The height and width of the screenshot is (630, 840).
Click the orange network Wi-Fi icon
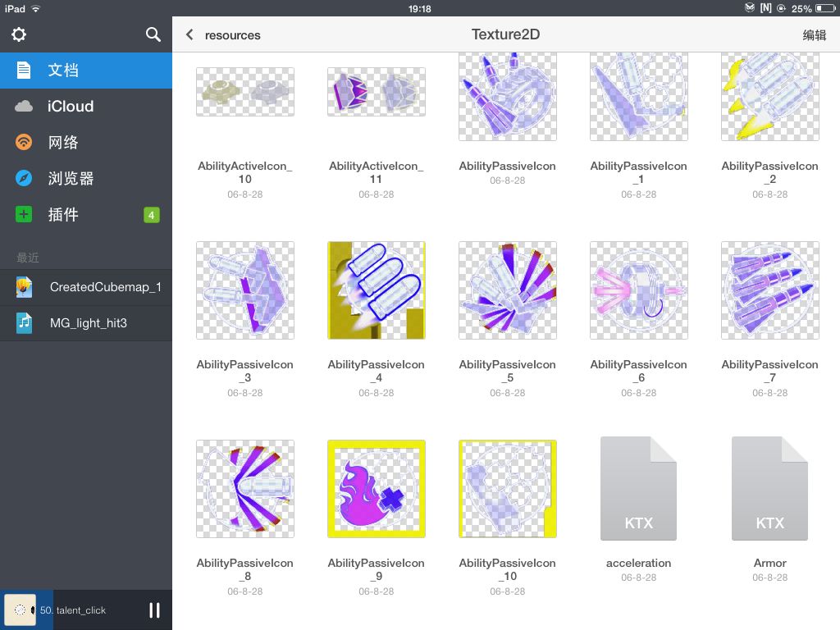click(x=24, y=142)
